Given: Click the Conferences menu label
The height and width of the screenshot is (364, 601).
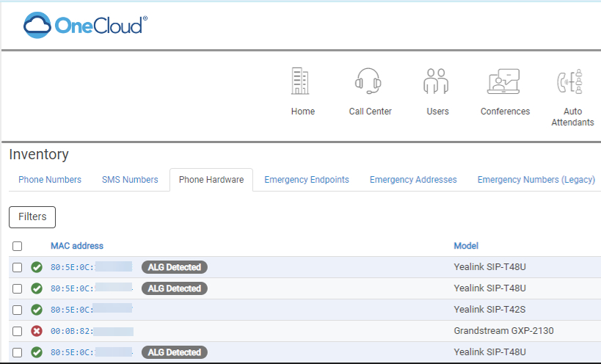Looking at the screenshot, I should [505, 112].
